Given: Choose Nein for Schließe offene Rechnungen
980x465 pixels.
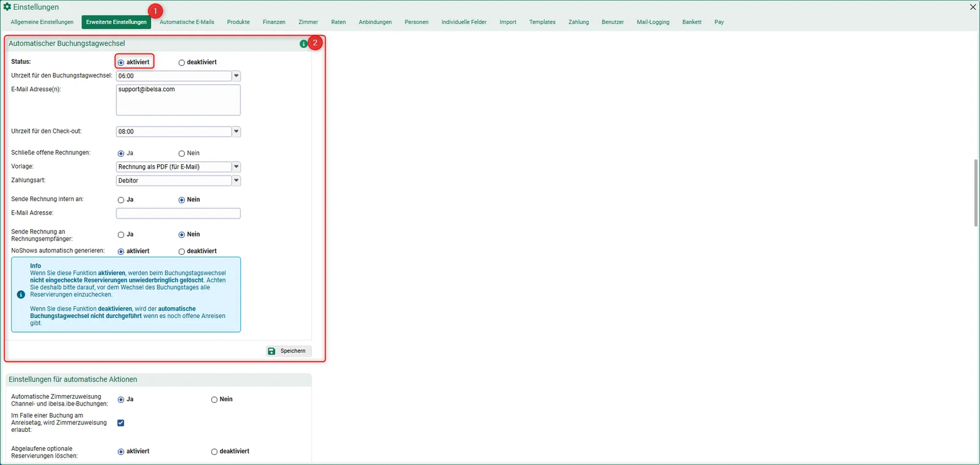Looking at the screenshot, I should pos(181,154).
